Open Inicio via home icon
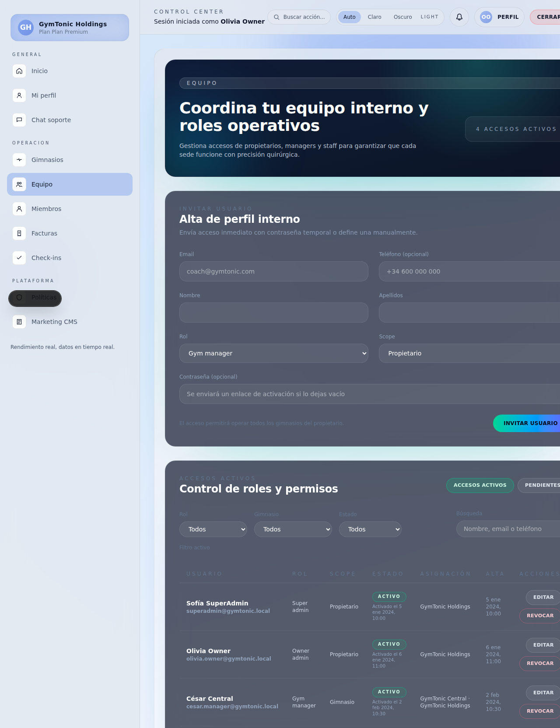Screen dimensions: 560x728 click(19, 71)
